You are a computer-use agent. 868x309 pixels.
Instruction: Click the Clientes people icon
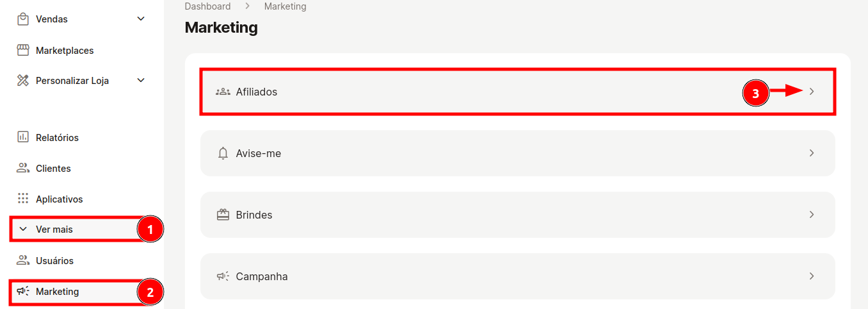pos(23,168)
